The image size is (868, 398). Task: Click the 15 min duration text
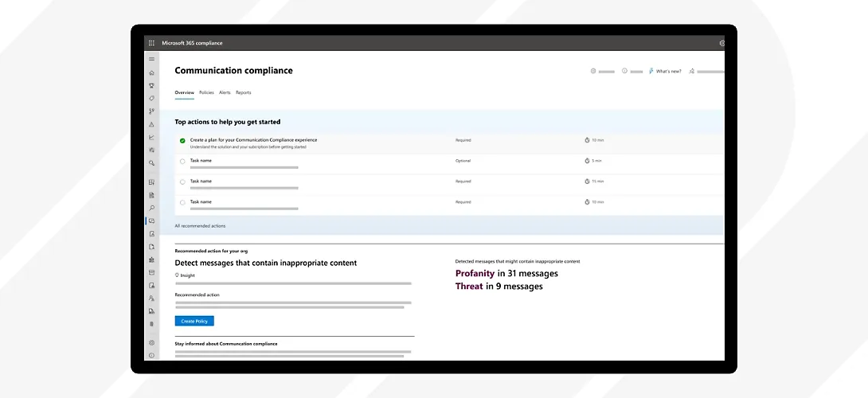[x=598, y=181]
